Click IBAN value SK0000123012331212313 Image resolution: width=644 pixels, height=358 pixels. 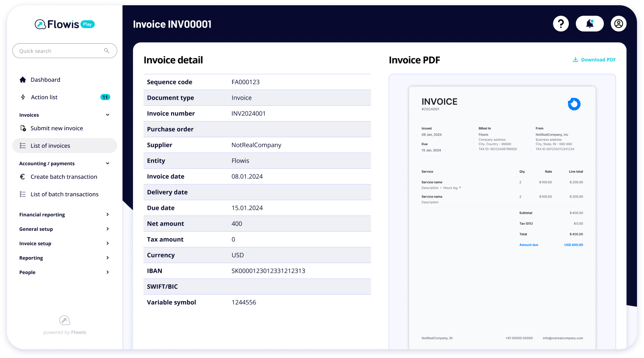point(268,271)
